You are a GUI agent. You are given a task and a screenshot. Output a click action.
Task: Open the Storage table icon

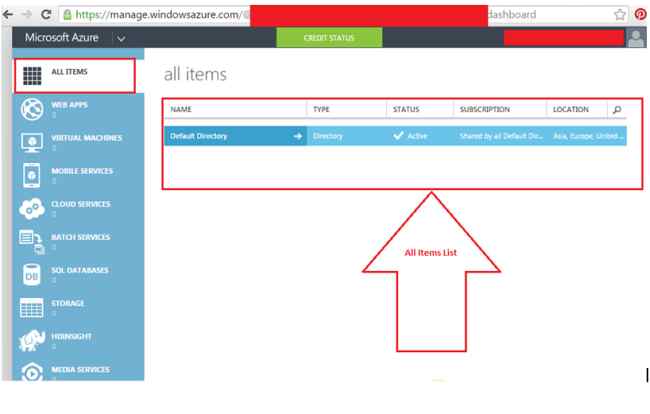(x=32, y=308)
